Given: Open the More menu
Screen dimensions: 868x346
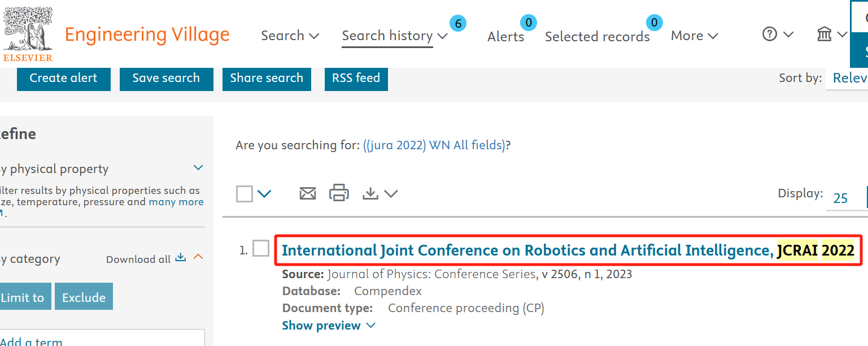Looking at the screenshot, I should point(694,36).
